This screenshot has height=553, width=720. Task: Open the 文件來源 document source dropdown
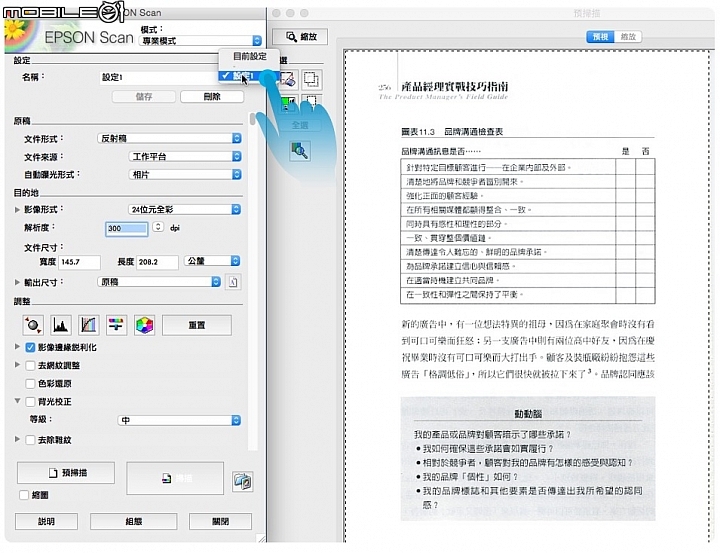pyautogui.click(x=185, y=157)
